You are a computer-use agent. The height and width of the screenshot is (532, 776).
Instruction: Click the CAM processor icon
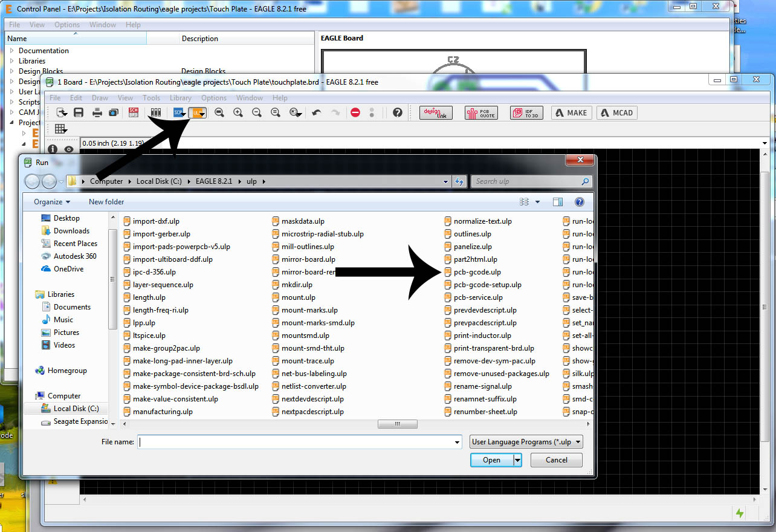click(x=113, y=112)
